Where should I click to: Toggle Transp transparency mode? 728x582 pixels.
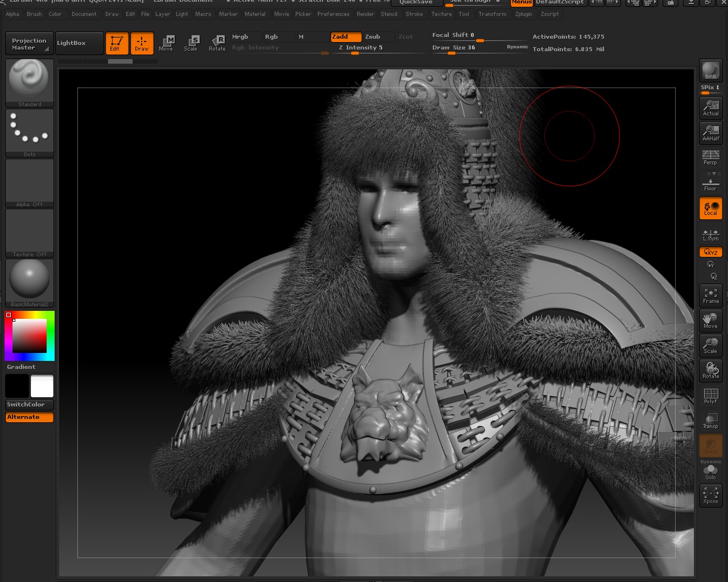(710, 421)
